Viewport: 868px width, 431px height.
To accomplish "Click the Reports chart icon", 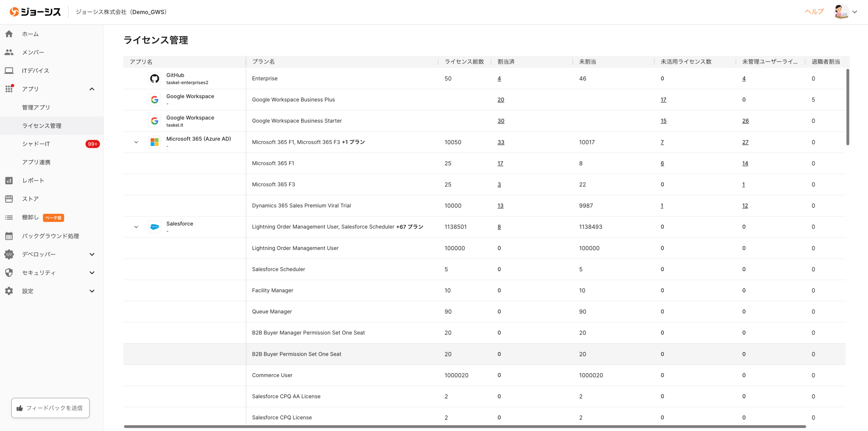I will pyautogui.click(x=9, y=181).
